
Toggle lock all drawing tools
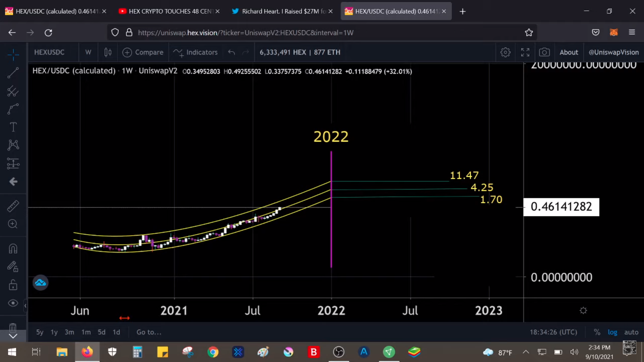tap(13, 285)
